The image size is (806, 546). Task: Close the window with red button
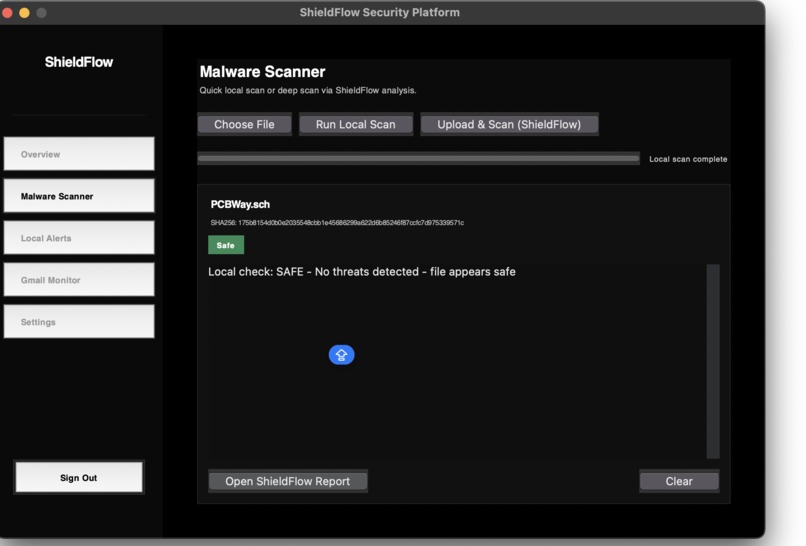tap(7, 13)
